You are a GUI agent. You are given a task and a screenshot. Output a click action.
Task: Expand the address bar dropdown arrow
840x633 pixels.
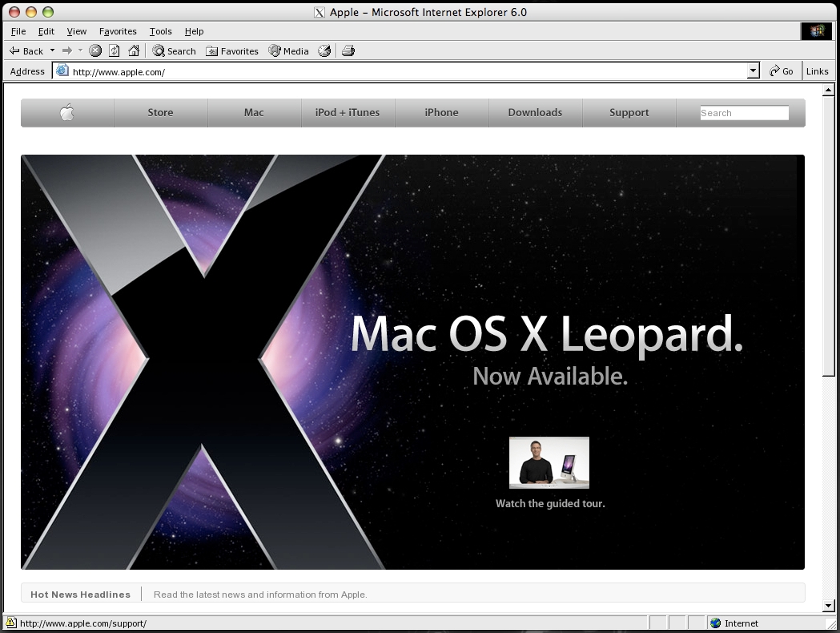(x=754, y=71)
